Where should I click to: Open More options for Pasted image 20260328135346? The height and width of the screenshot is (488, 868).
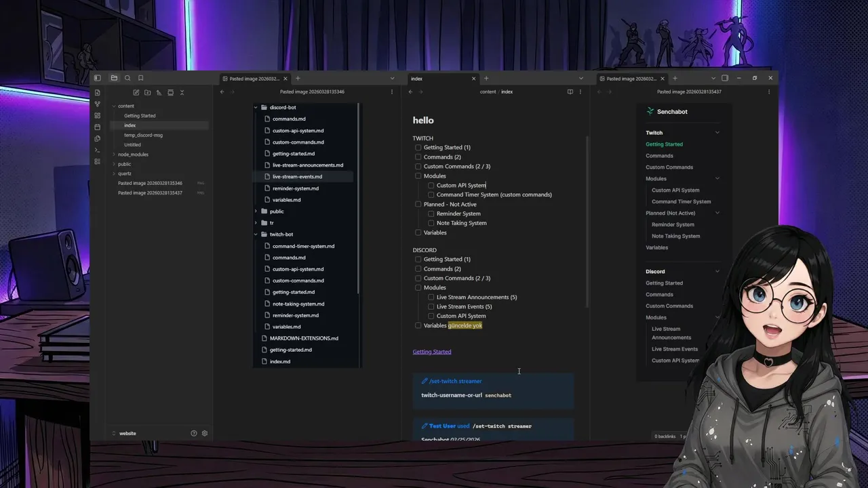391,91
